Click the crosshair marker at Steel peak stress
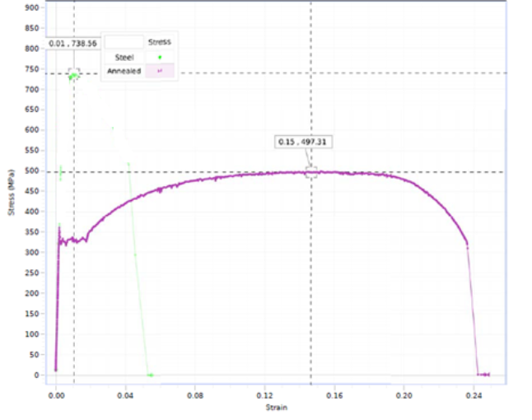532x420 pixels. 74,74
